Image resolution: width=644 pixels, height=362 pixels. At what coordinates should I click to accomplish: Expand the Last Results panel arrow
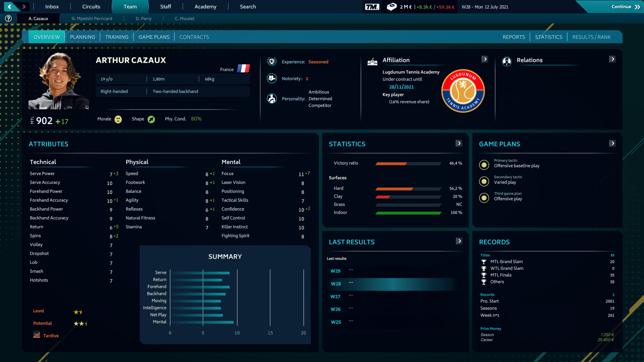(x=459, y=241)
